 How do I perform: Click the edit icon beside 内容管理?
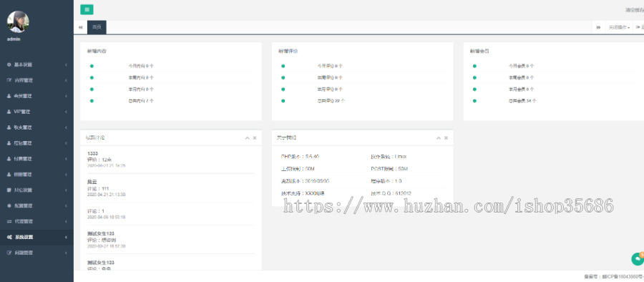click(x=9, y=80)
